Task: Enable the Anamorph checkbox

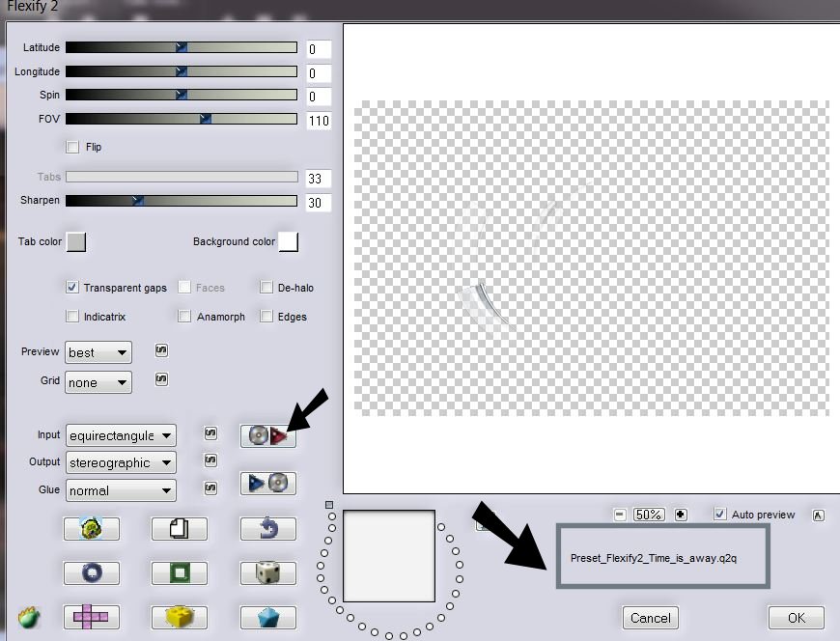Action: tap(184, 316)
